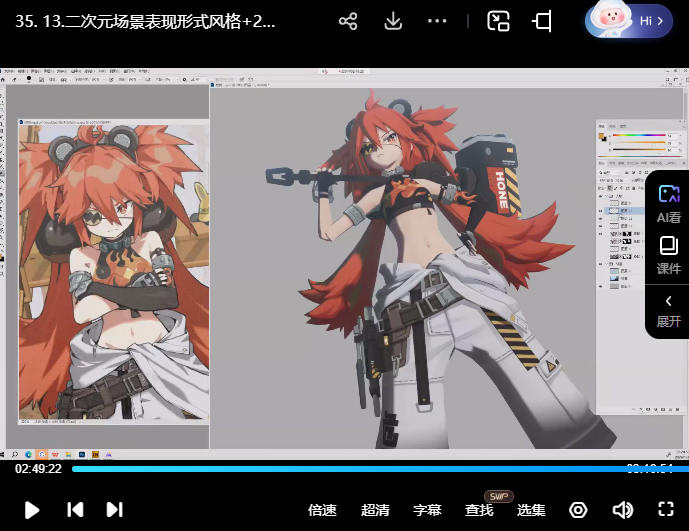Click the crop screenshot icon in top bar
The width and height of the screenshot is (689, 531).
[x=543, y=21]
